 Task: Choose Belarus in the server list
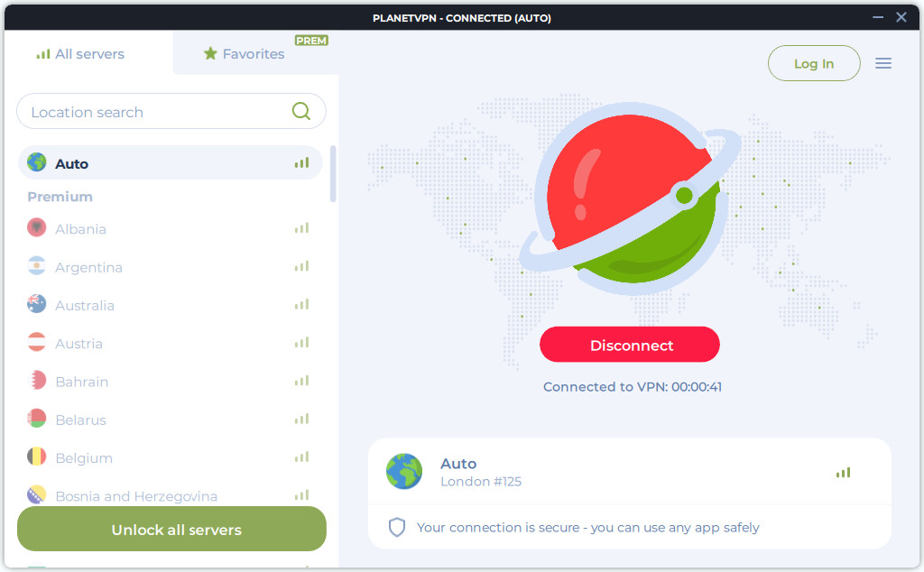click(80, 420)
